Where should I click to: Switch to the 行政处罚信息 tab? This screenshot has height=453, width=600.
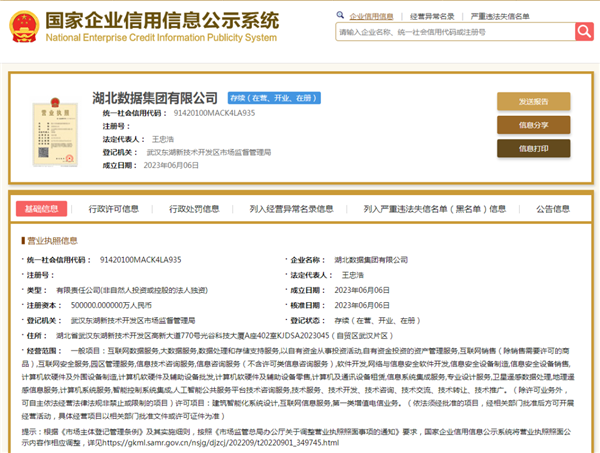(194, 209)
